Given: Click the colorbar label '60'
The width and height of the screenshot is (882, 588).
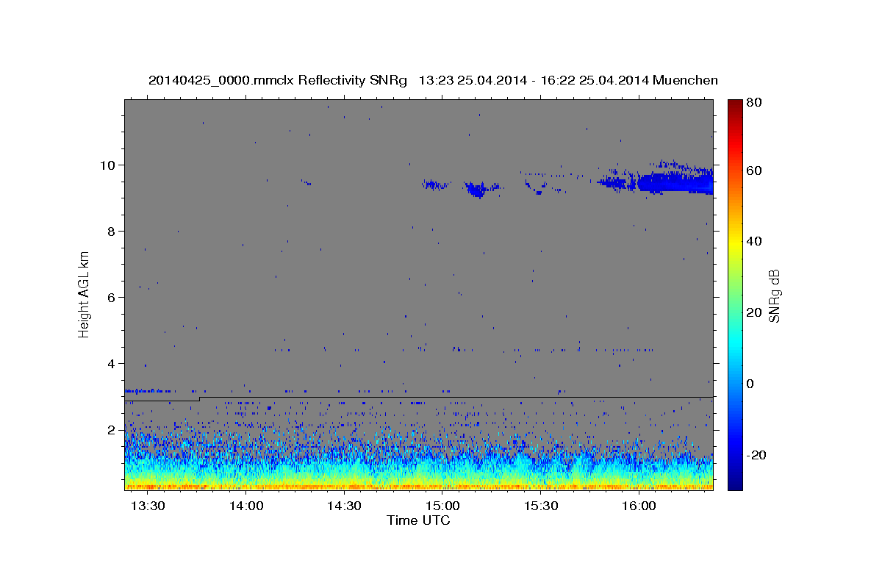Looking at the screenshot, I should point(754,171).
